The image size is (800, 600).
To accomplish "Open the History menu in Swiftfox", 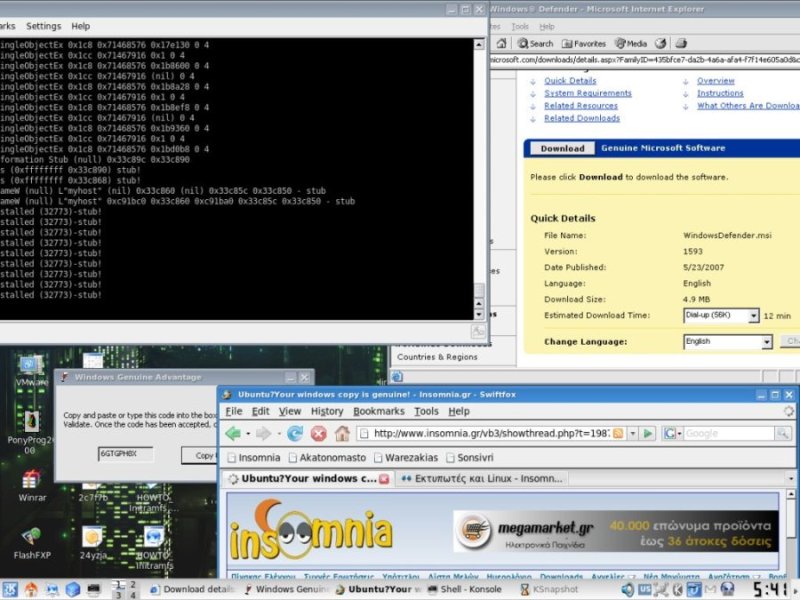I will click(x=327, y=411).
